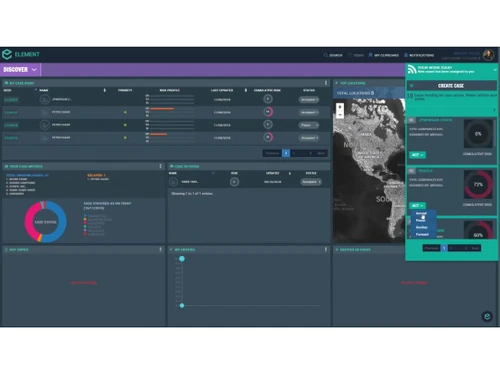Screen dimensions: 500x375
Task: Click the My Case Diary header icon
Action: (x=6, y=83)
